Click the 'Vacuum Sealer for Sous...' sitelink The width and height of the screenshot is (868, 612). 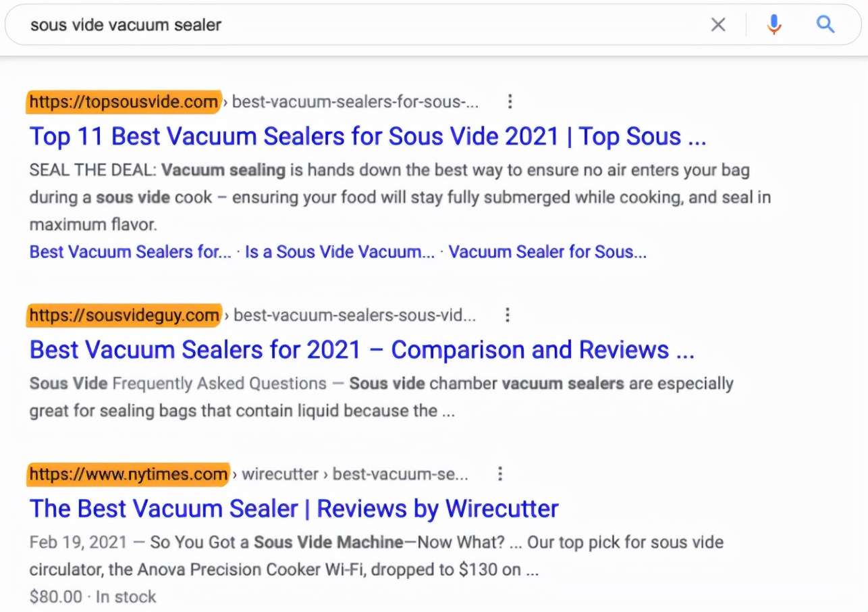[x=547, y=252]
